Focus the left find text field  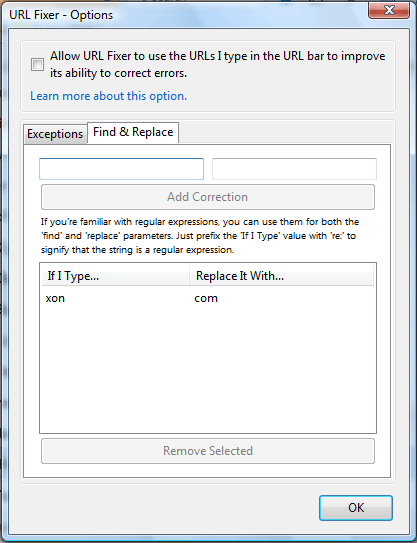(121, 169)
